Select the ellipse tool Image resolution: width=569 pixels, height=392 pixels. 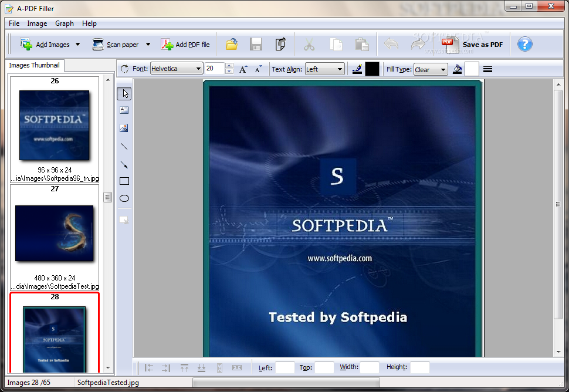[124, 198]
